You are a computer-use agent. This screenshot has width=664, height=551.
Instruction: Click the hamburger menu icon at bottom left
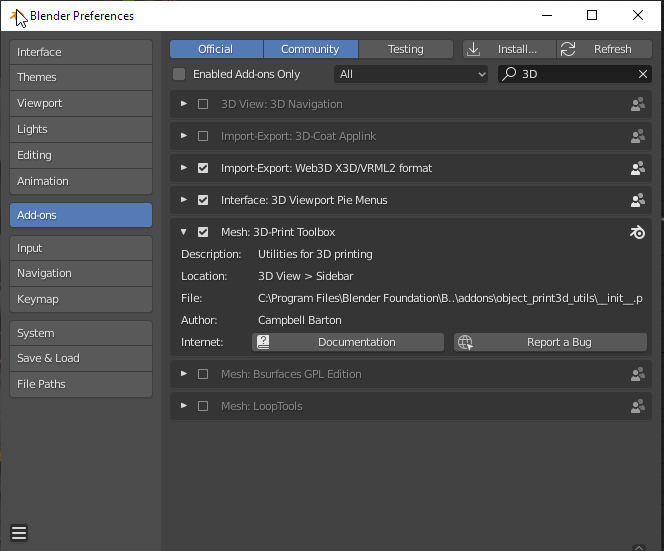pos(19,532)
